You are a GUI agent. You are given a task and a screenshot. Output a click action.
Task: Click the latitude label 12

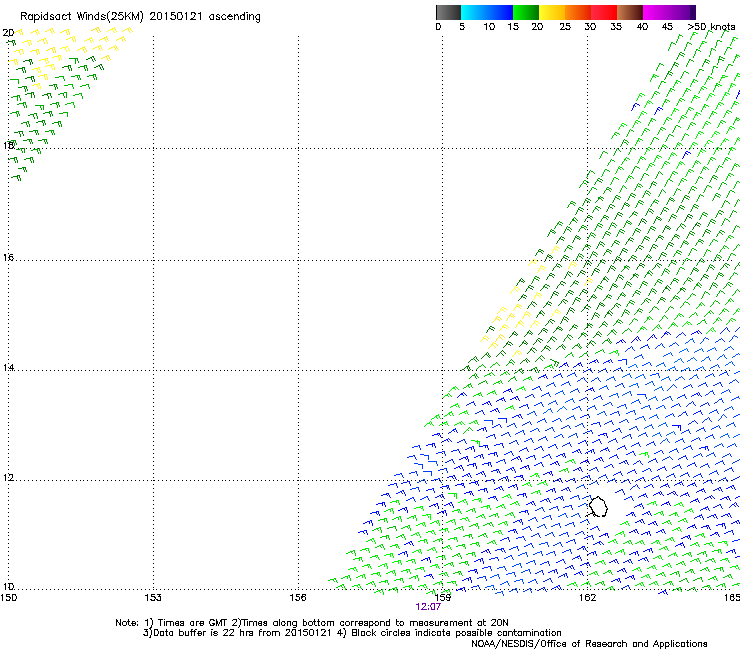pos(8,478)
